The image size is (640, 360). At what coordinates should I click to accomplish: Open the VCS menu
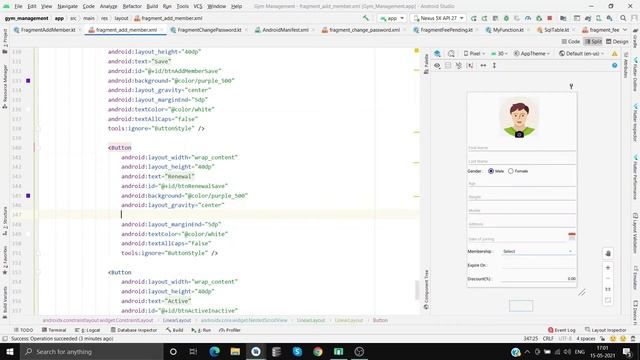pyautogui.click(x=198, y=6)
